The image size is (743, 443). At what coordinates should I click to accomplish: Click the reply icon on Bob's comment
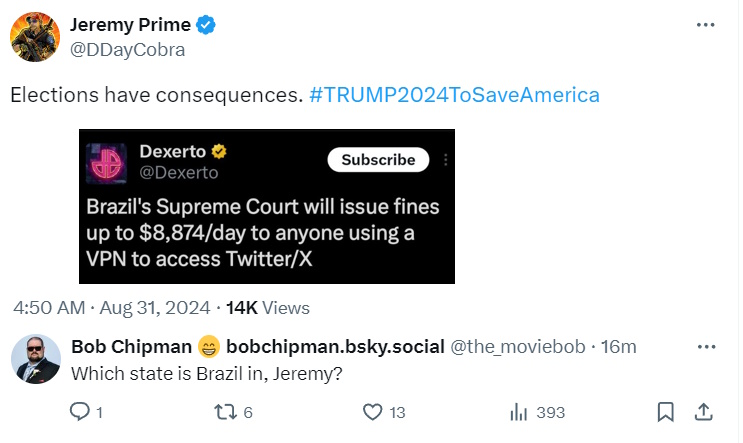coord(80,412)
